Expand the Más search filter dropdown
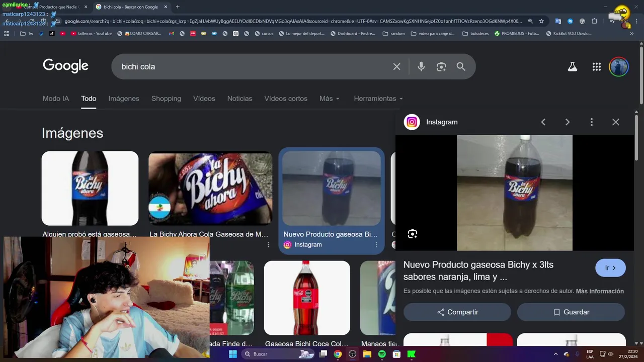Screen dimensions: 644x362 tap(330, 99)
